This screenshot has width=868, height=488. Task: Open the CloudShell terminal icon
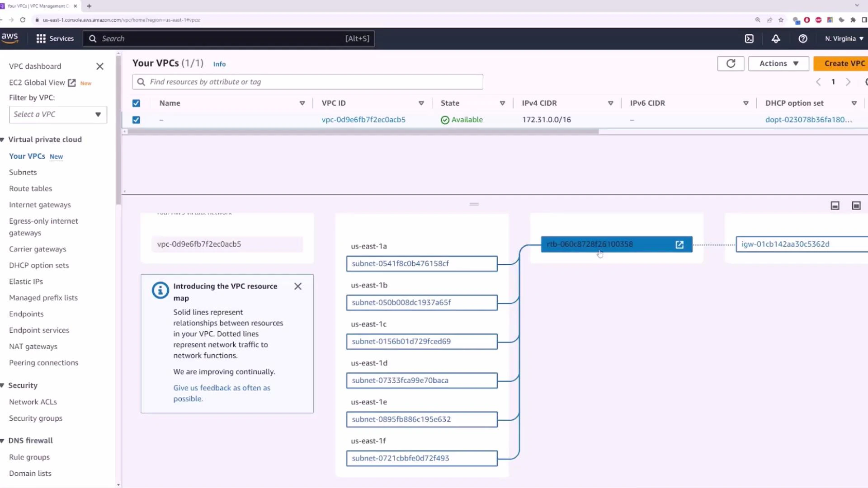(x=749, y=38)
